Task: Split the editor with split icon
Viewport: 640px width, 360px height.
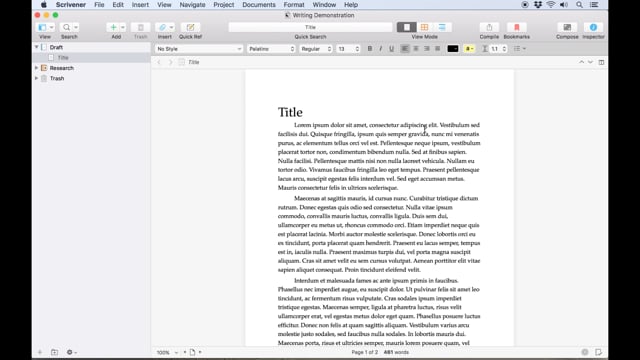Action: (601, 62)
